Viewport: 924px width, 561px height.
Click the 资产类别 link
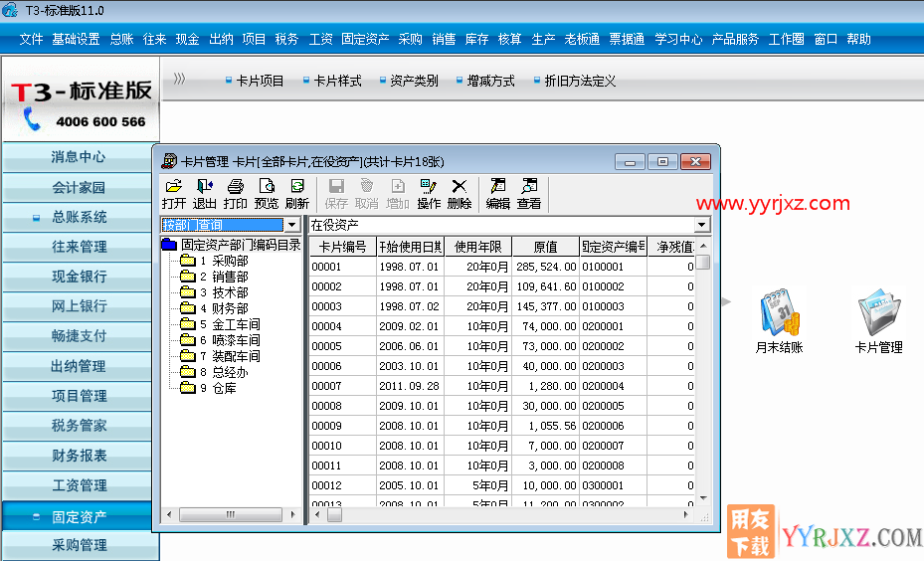[415, 81]
